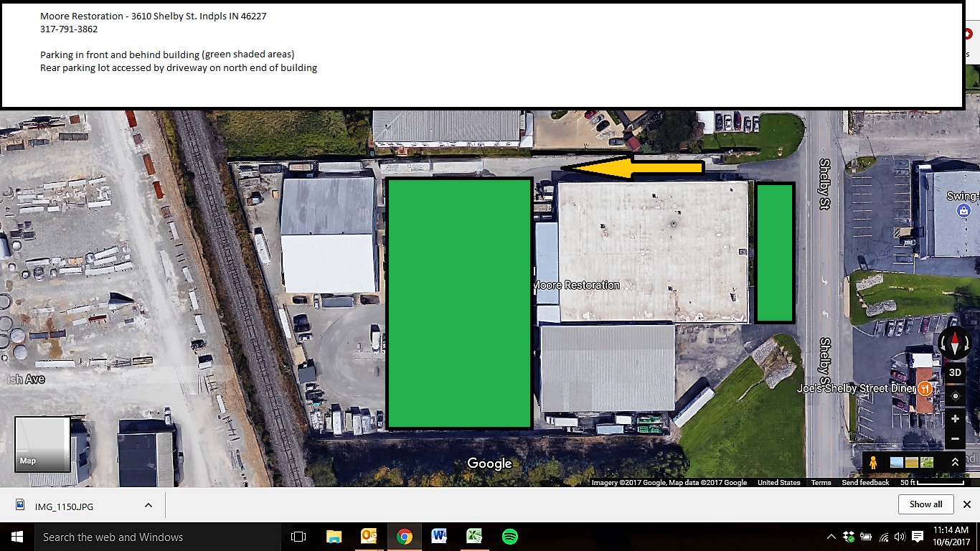Open Microsoft Excel from the taskbar
The width and height of the screenshot is (980, 551).
(x=474, y=537)
